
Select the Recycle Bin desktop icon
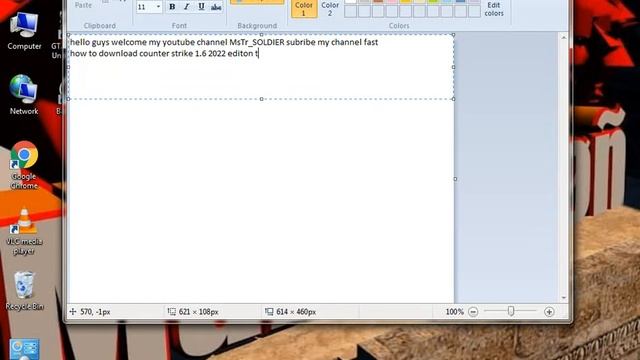point(24,291)
